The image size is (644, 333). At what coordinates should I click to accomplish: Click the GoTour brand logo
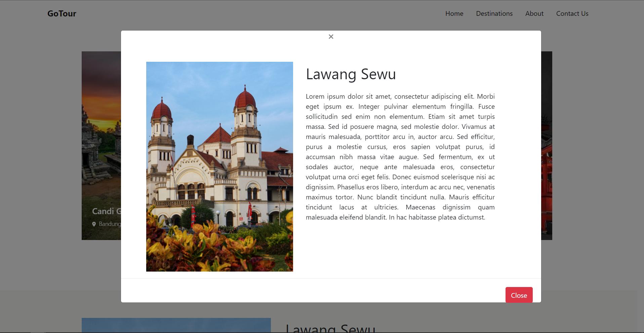pyautogui.click(x=62, y=13)
